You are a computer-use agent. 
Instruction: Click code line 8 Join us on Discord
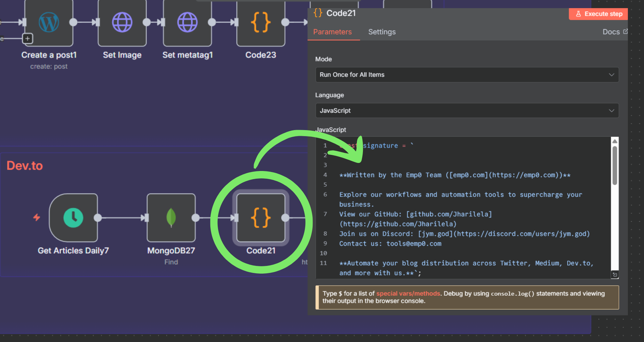[464, 234]
